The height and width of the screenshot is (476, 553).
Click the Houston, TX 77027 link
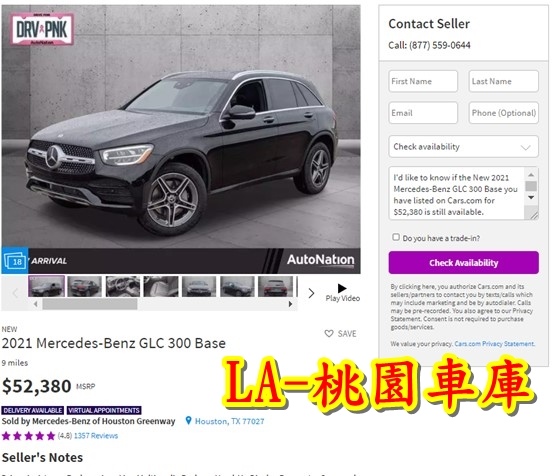(x=229, y=421)
